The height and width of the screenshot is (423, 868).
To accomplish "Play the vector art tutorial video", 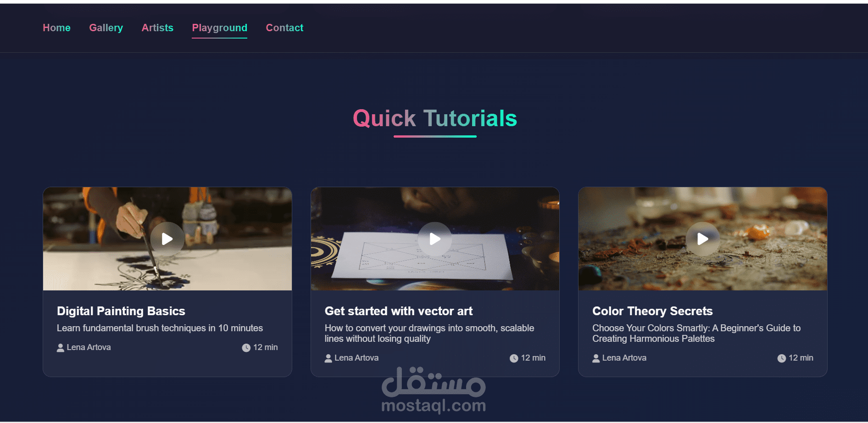I will pos(434,239).
